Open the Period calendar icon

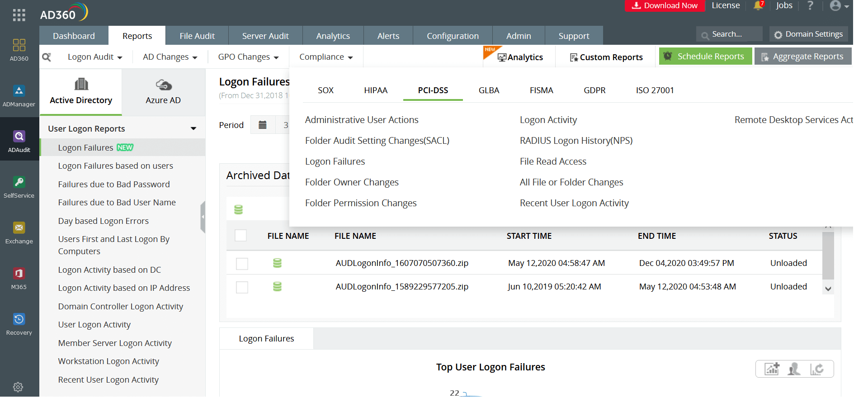point(263,125)
